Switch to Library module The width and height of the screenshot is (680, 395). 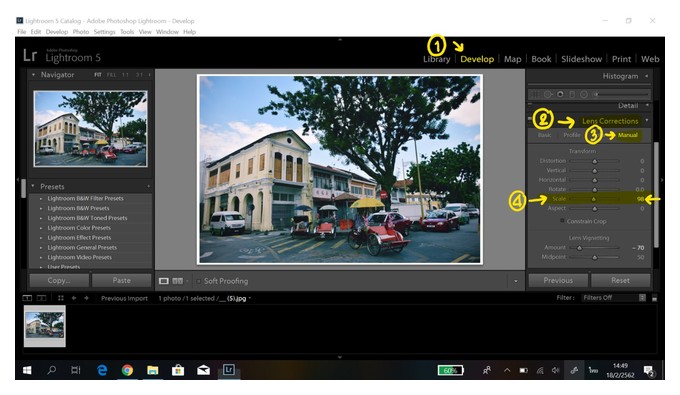point(437,59)
